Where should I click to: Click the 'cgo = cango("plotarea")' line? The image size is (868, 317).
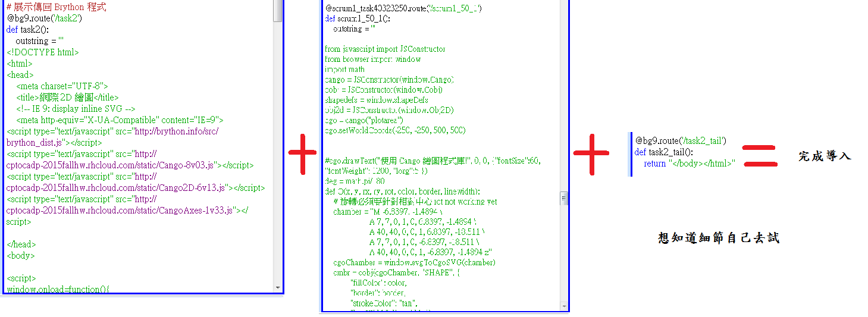tap(364, 120)
